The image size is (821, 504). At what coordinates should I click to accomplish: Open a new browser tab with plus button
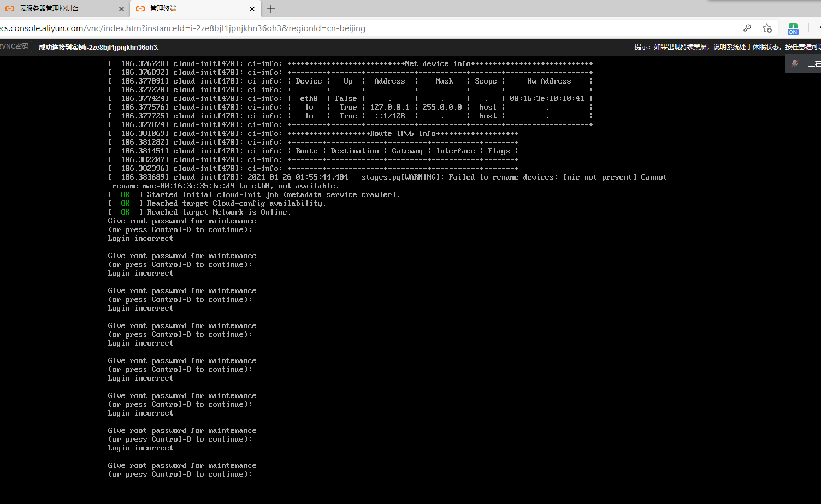(271, 9)
